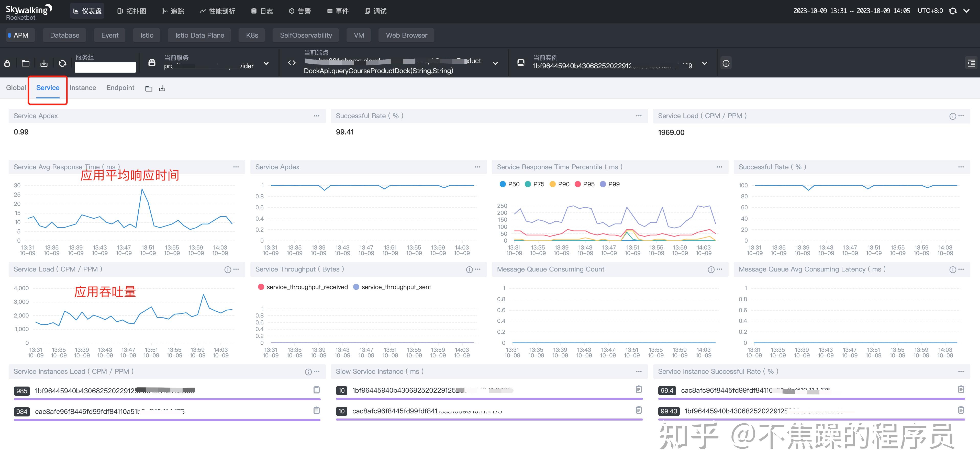980x475 pixels.
Task: Click the lock icon in the toolbar
Action: (7, 63)
